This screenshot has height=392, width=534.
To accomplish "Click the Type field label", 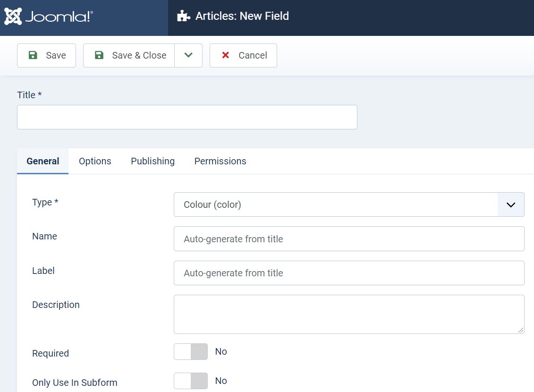I will coord(45,202).
